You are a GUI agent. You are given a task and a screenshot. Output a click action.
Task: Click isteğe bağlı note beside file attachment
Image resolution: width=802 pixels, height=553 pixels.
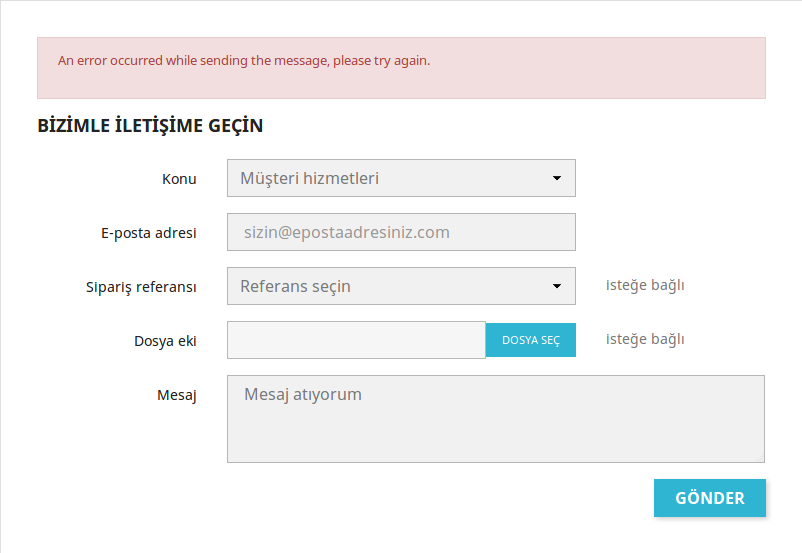645,339
